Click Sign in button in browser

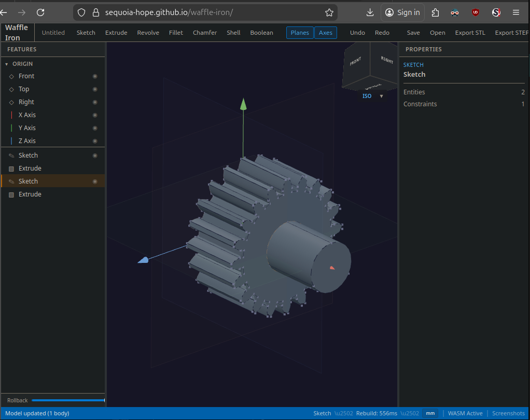[402, 12]
